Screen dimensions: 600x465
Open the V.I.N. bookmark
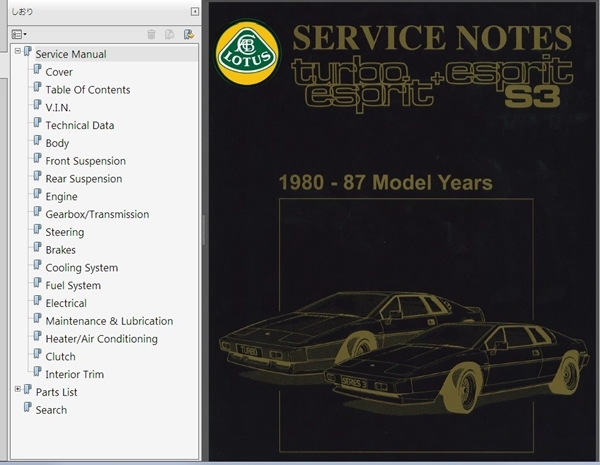click(58, 108)
